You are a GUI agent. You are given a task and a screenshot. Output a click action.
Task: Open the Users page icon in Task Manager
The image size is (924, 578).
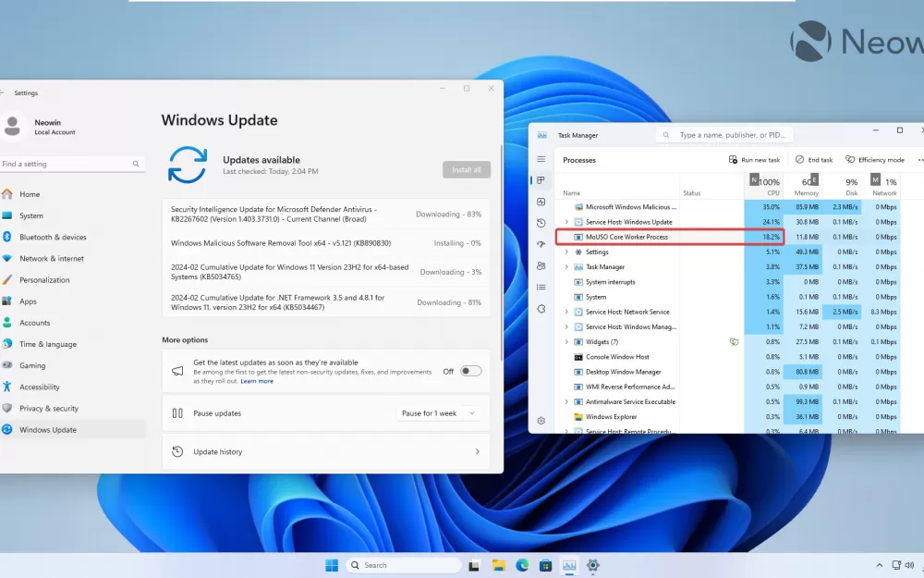pos(541,265)
